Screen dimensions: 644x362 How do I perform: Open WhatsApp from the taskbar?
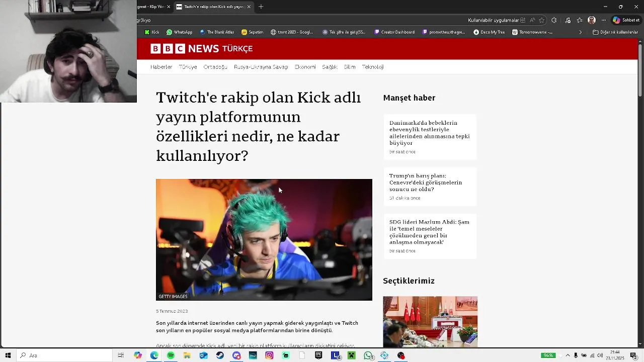click(368, 355)
